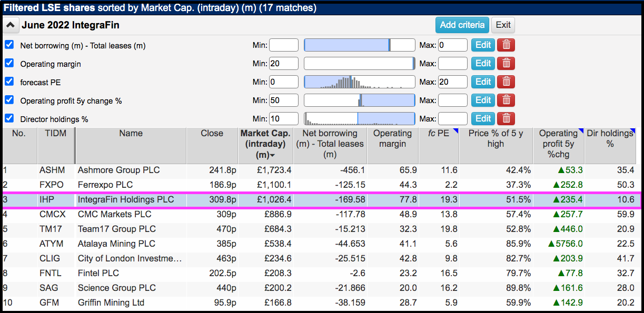This screenshot has width=644, height=313.
Task: Select the City of London Investment row name
Action: pos(130,259)
